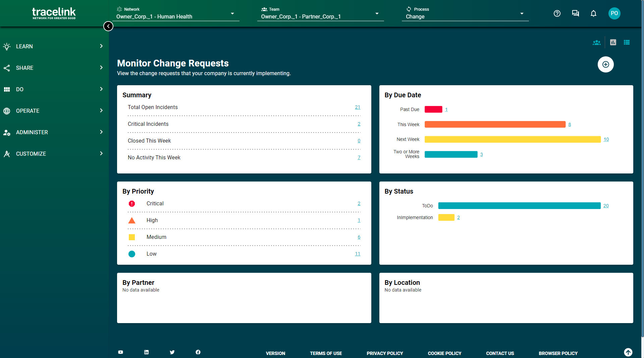Click the OPERATE globe icon
The width and height of the screenshot is (644, 358).
(7, 111)
